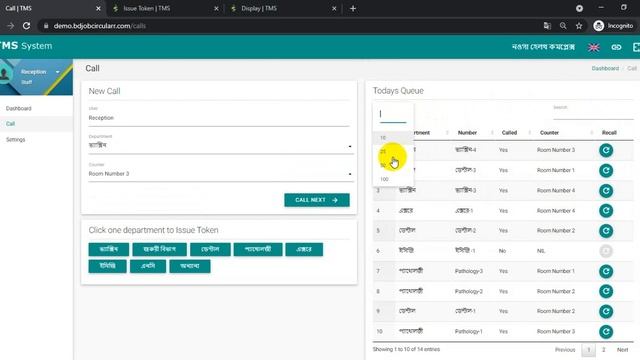The height and width of the screenshot is (360, 640).
Task: Recall the Pathology-3 token
Action: 606,271
